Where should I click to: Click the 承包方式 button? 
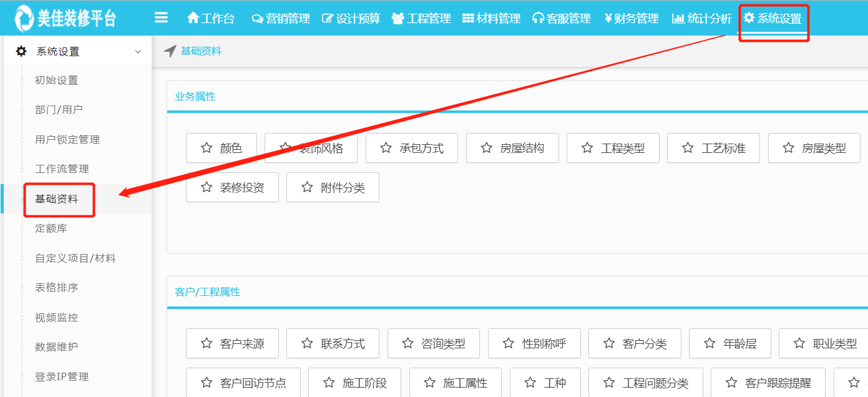tap(412, 147)
